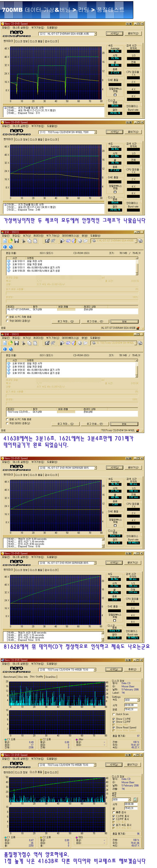Image resolution: width=157 pixels, height=868 pixels.
Task: Click Cut scissors icon in SH-W162L burn window
Action: point(24,343)
